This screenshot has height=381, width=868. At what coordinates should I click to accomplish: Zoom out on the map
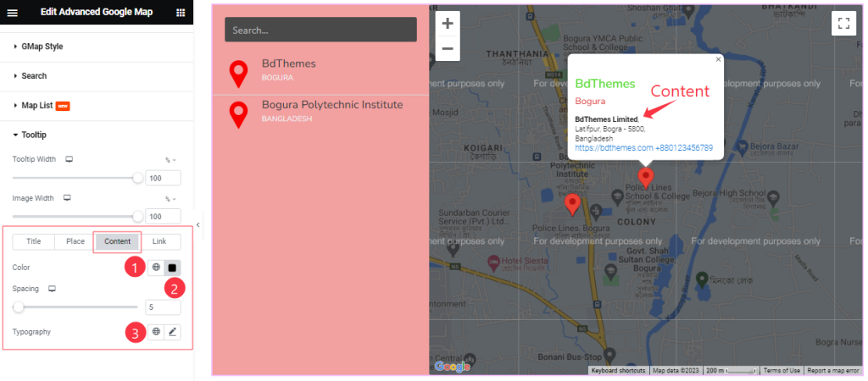point(448,48)
